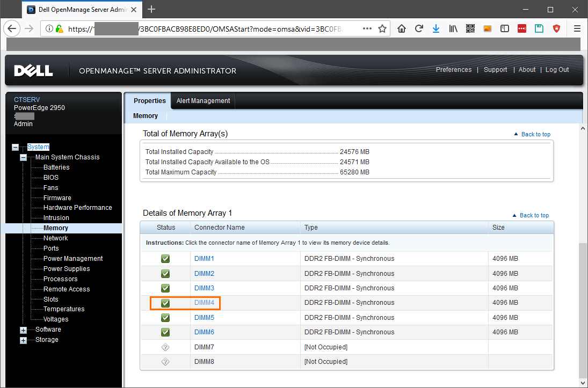Click the green status checkmark for DIMM1
This screenshot has width=588, height=388.
165,259
